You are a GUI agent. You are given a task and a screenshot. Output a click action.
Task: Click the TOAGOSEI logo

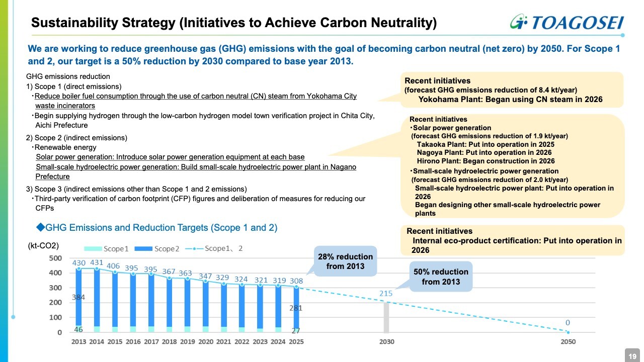[x=566, y=22]
